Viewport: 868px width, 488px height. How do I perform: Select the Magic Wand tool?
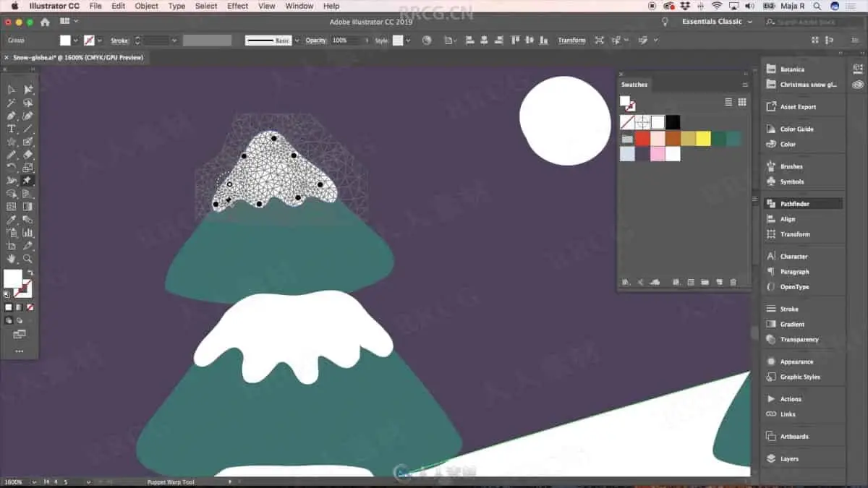[x=12, y=103]
